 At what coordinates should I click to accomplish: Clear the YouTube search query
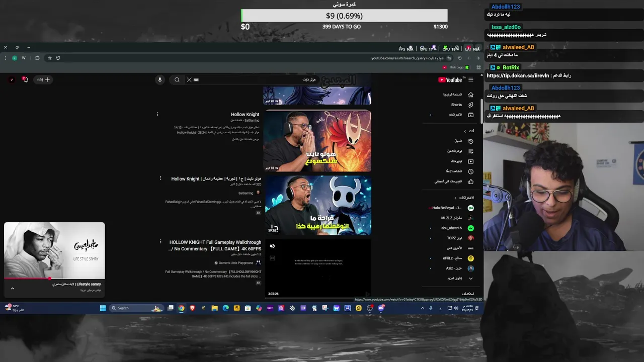tap(189, 79)
